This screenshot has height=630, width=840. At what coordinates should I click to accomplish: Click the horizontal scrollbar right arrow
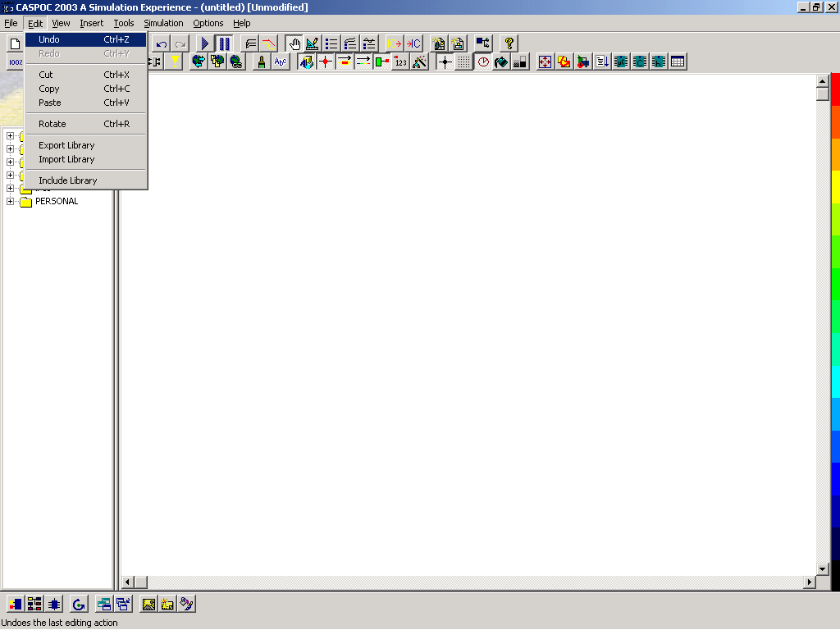pyautogui.click(x=810, y=582)
